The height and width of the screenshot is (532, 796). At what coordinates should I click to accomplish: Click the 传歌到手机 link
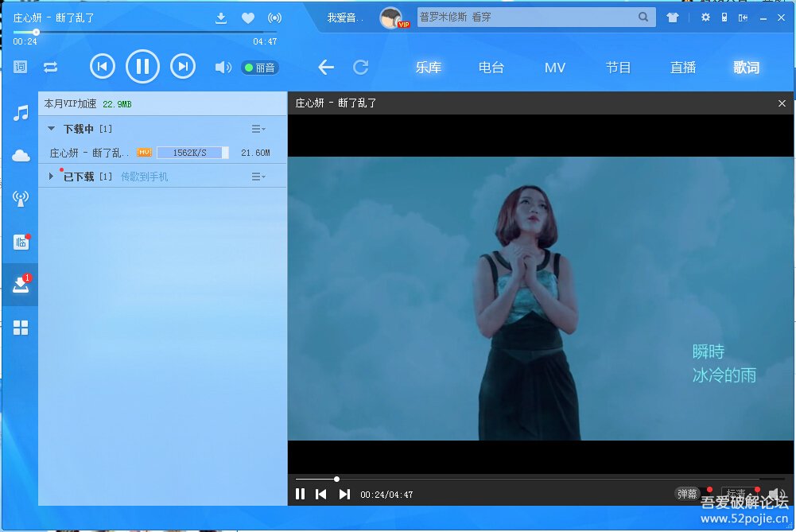144,177
